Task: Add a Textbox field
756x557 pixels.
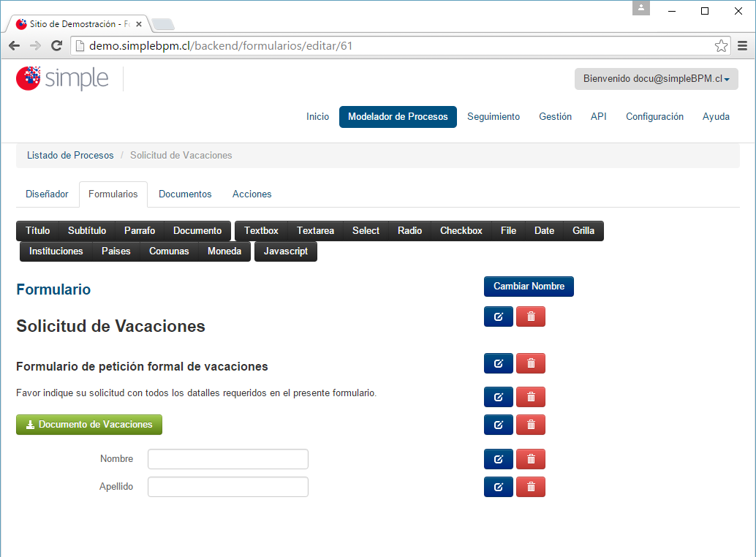Action: (261, 231)
